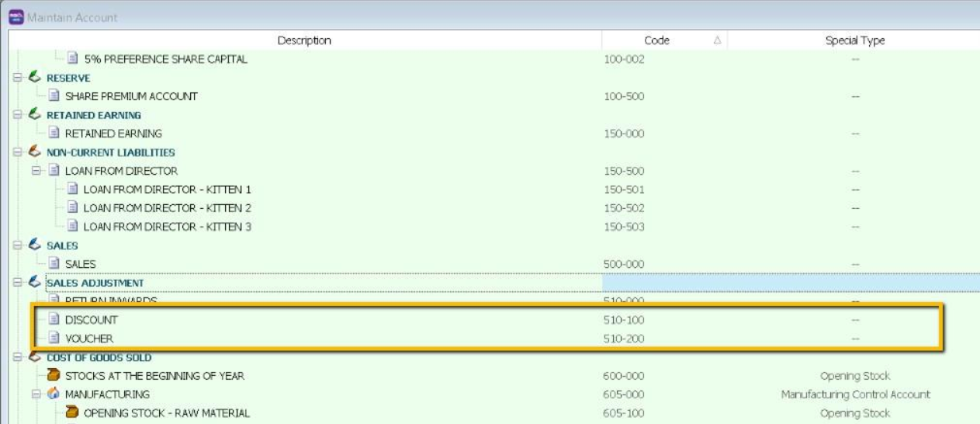Click the OPENING STOCK - RAW MATERIAL icon

tap(72, 413)
